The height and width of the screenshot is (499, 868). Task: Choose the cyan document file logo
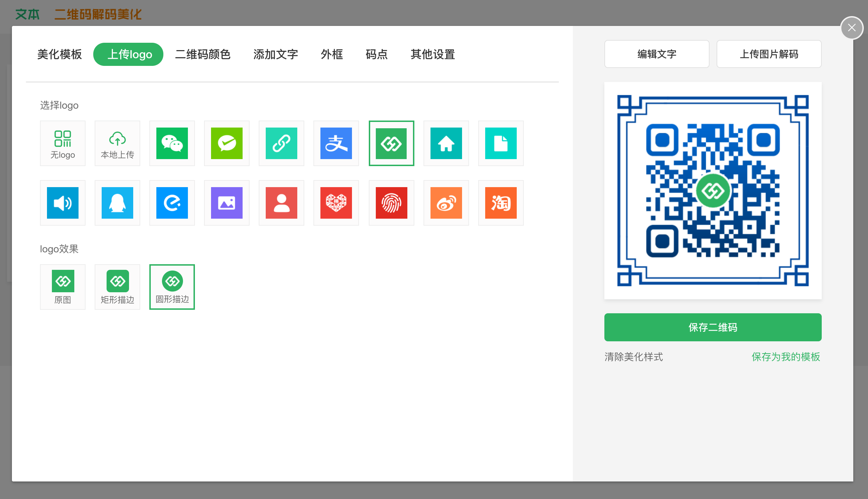[x=501, y=143]
